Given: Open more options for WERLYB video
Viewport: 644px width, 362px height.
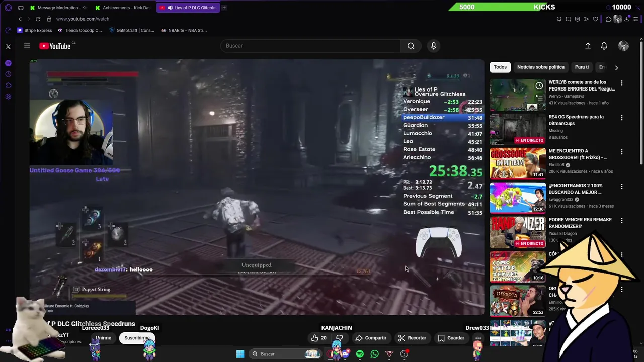Looking at the screenshot, I should click(621, 83).
